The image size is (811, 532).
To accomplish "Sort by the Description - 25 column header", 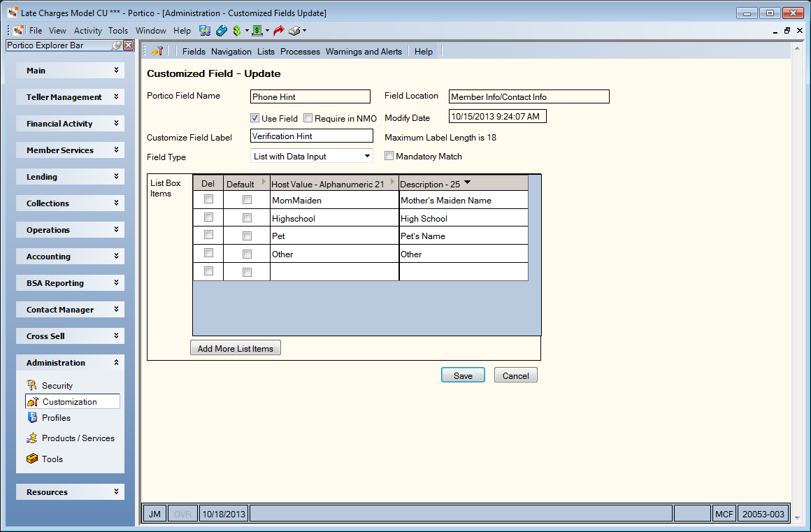I will [464, 183].
